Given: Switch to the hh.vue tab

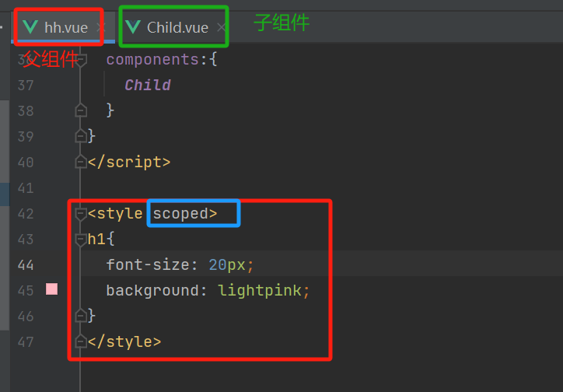Looking at the screenshot, I should click(x=65, y=28).
